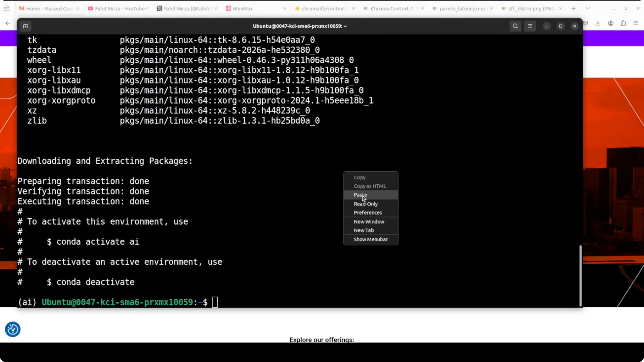The height and width of the screenshot is (362, 644).
Task: Open the browser application menu icon
Action: point(636,23)
